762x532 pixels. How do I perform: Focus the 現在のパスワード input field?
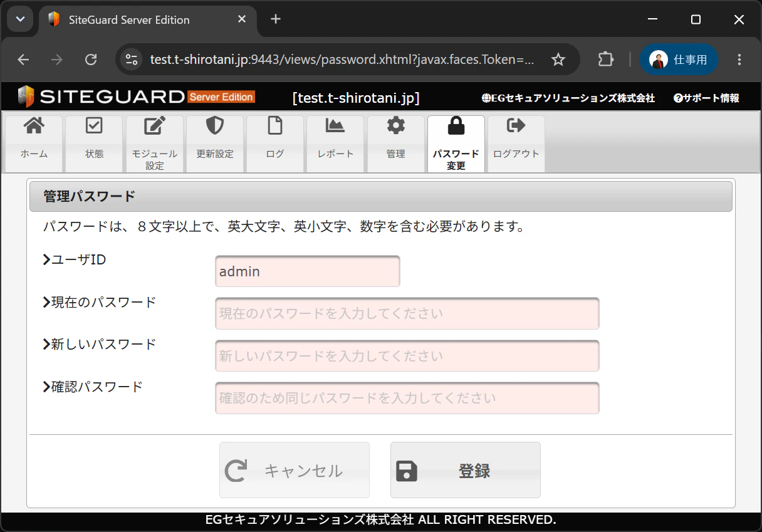coord(407,313)
